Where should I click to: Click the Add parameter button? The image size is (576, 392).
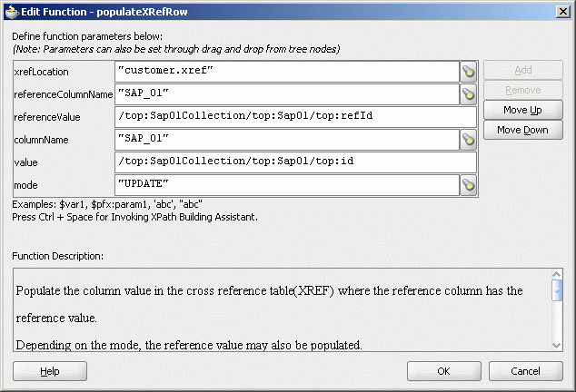pos(522,70)
